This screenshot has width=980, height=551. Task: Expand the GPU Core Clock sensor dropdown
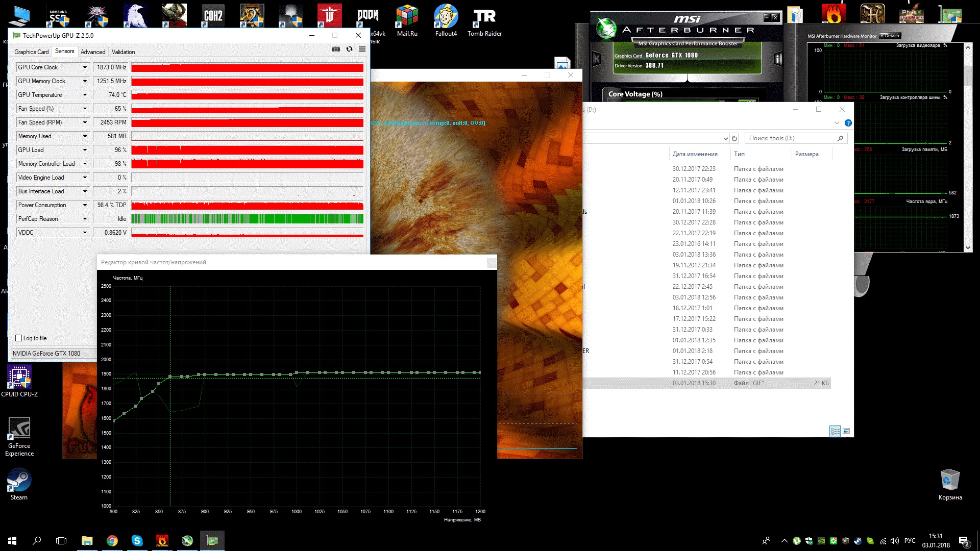tap(85, 67)
